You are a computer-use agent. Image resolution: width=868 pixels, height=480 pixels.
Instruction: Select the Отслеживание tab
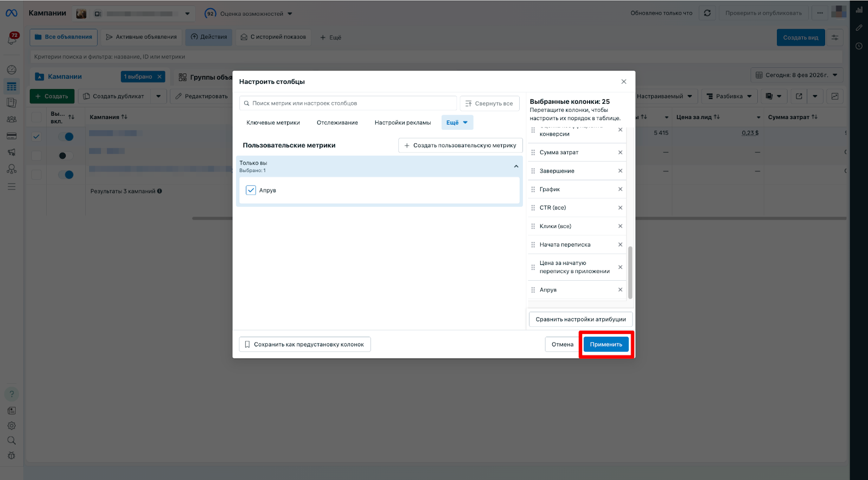point(337,123)
